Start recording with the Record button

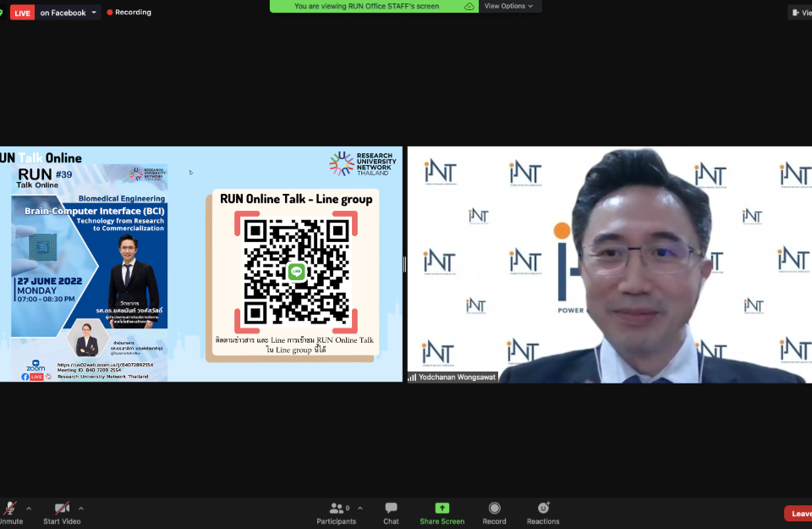[494, 513]
